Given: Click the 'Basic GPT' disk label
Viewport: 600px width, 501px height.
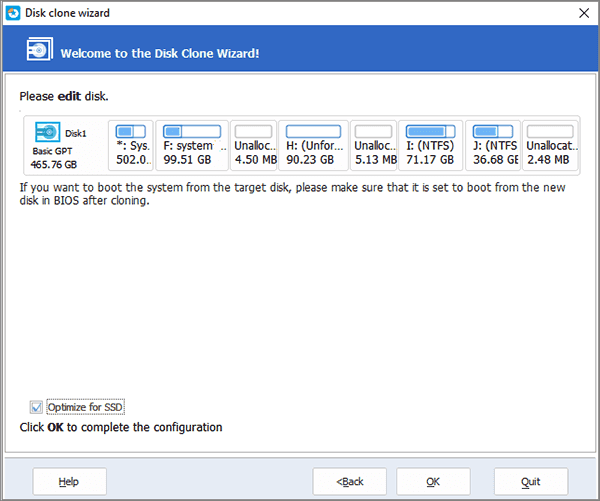Looking at the screenshot, I should [52, 151].
